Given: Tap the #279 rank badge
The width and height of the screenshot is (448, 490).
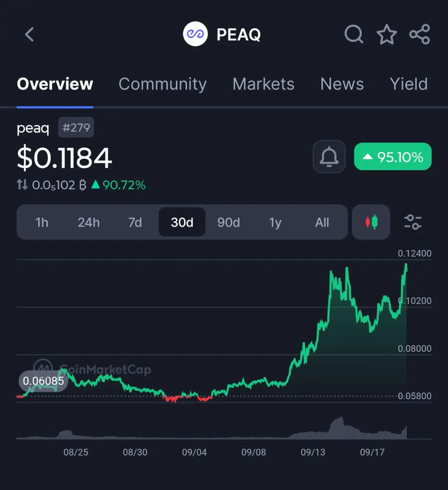Looking at the screenshot, I should coord(76,127).
